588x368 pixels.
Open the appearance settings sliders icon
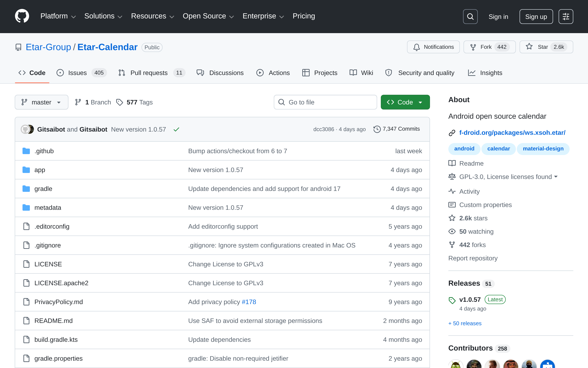566,17
